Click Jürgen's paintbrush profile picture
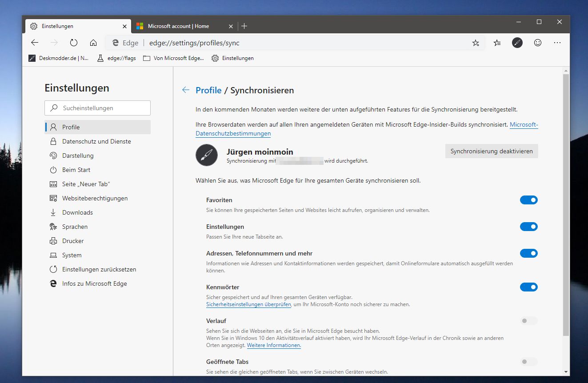The width and height of the screenshot is (588, 383). (207, 155)
